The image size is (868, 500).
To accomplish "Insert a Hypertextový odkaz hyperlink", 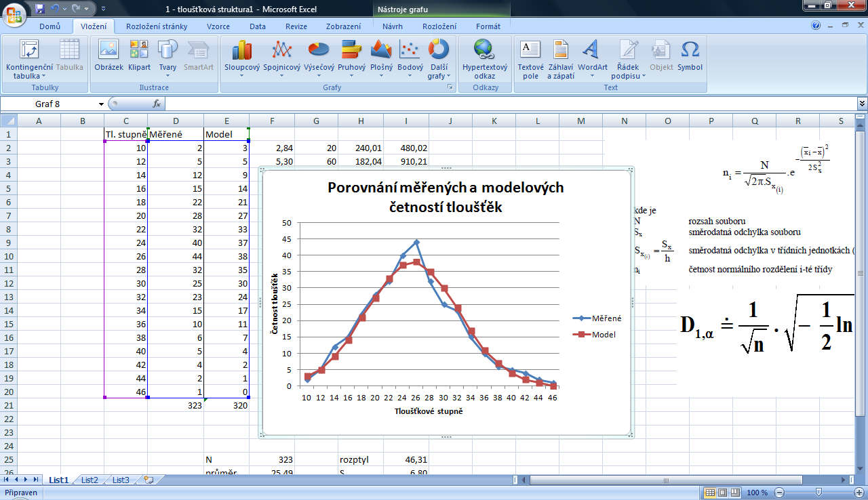I will pos(485,60).
